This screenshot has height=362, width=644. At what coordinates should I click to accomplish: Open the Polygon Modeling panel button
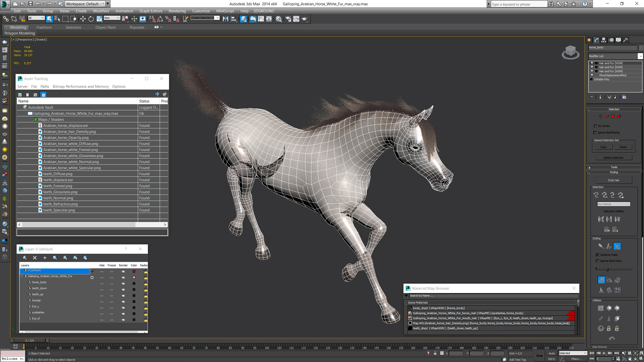click(19, 33)
